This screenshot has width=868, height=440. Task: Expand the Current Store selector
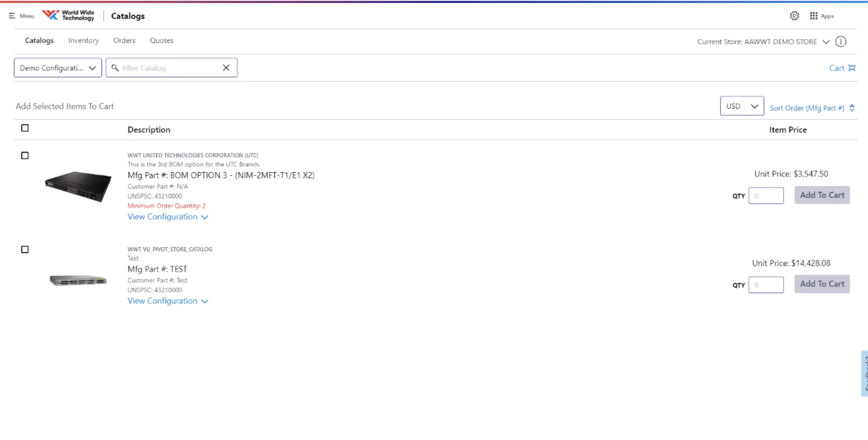(x=763, y=42)
